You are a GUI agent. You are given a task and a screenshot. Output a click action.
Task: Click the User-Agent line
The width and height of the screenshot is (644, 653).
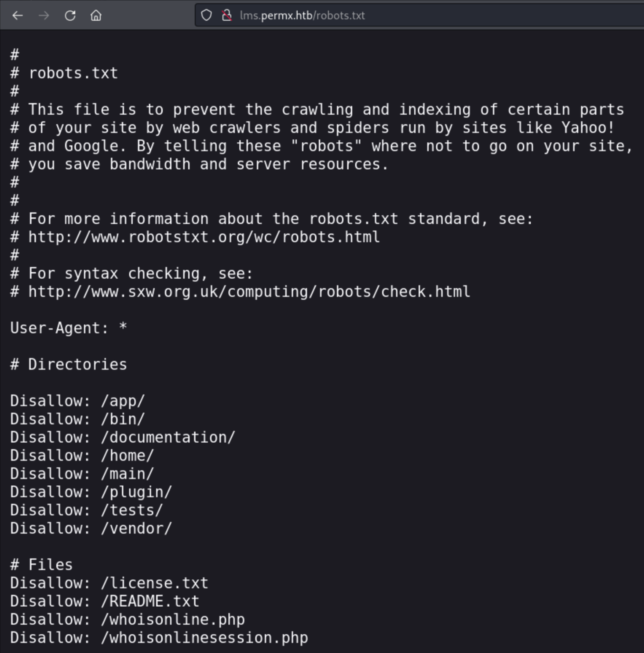69,328
